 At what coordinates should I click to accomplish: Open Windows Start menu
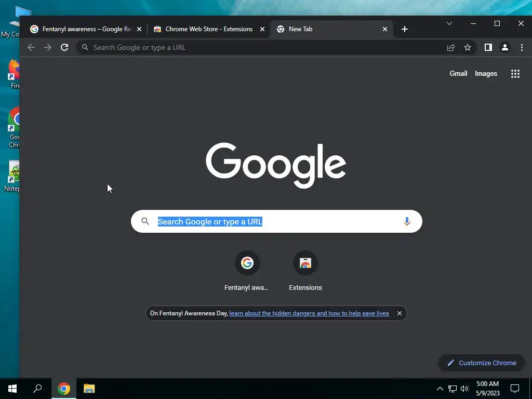coord(12,389)
